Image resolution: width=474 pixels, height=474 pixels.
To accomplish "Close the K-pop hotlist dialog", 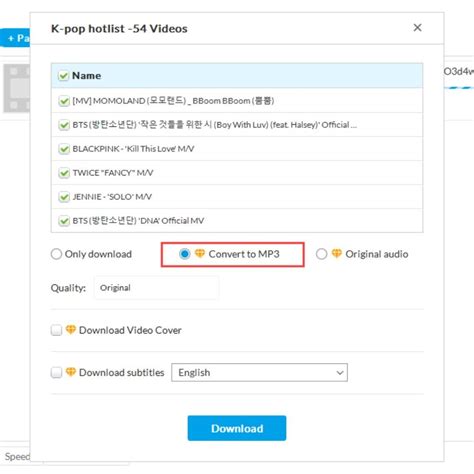I will click(417, 28).
